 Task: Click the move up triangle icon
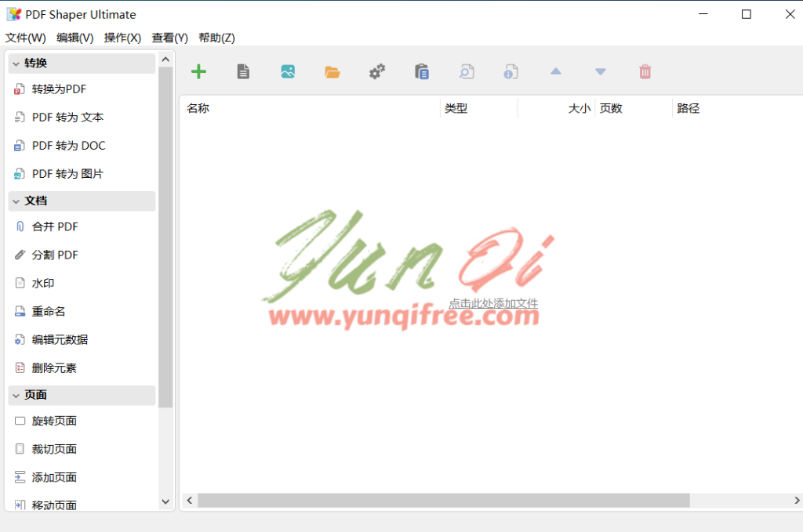click(x=556, y=71)
